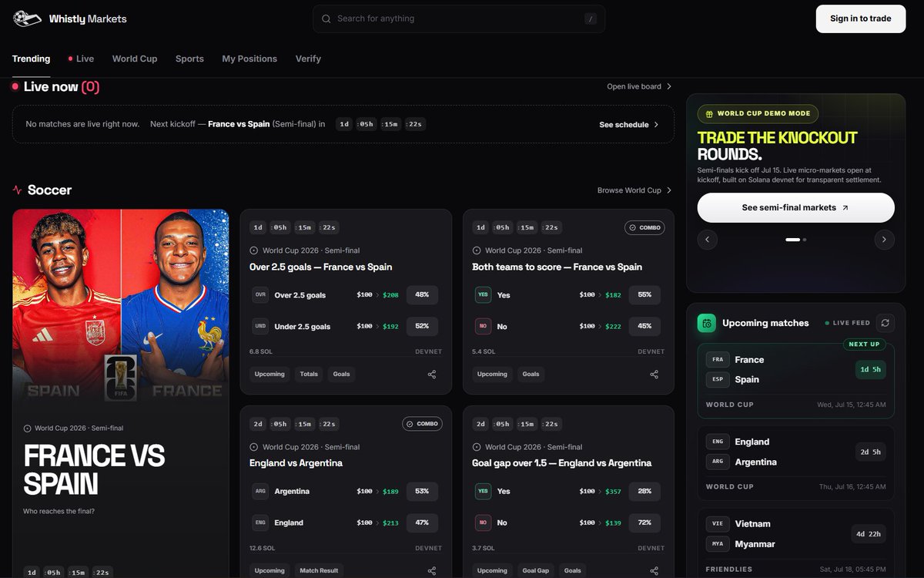Click Goal Gap tag chip
Viewport: 924px width, 578px height.
tap(536, 571)
